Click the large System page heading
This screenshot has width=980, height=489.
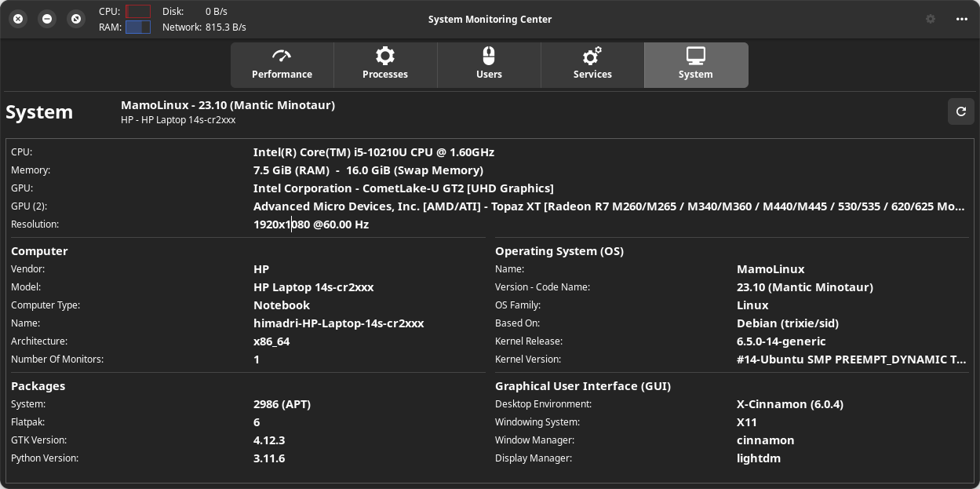39,112
